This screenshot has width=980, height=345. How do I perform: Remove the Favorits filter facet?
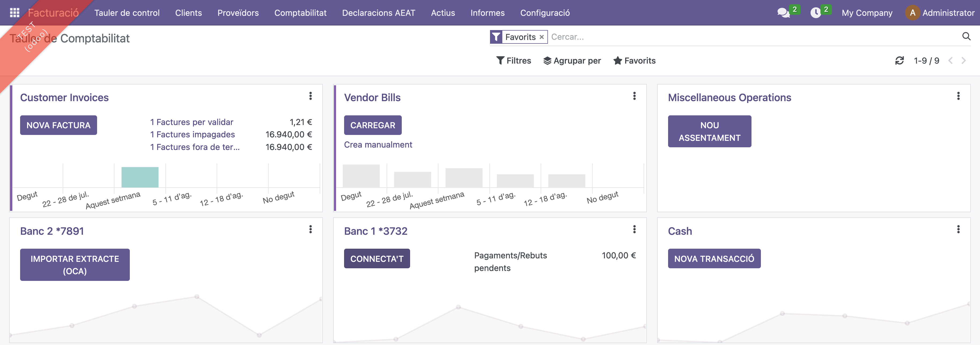pyautogui.click(x=541, y=37)
